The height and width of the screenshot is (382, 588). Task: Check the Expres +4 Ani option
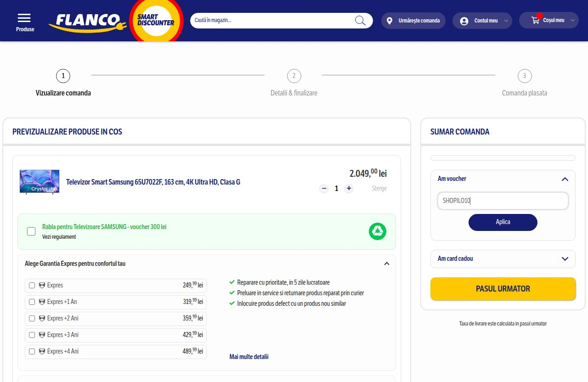32,351
